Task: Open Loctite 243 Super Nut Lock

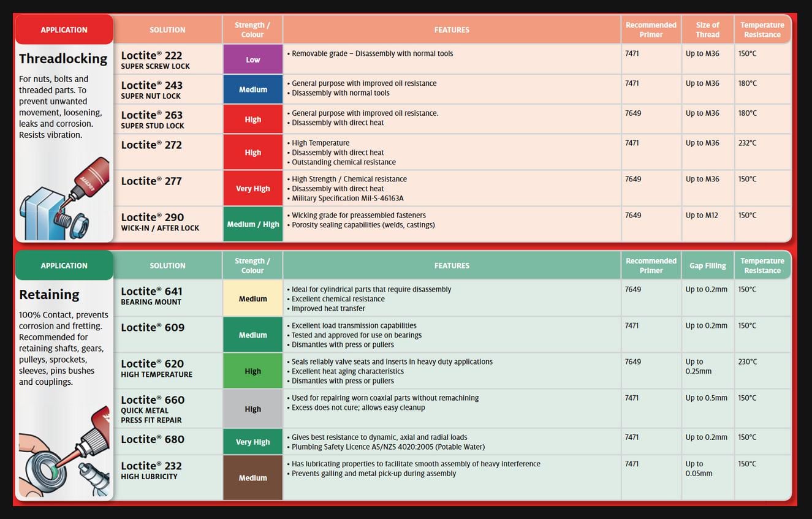Action: 152,90
